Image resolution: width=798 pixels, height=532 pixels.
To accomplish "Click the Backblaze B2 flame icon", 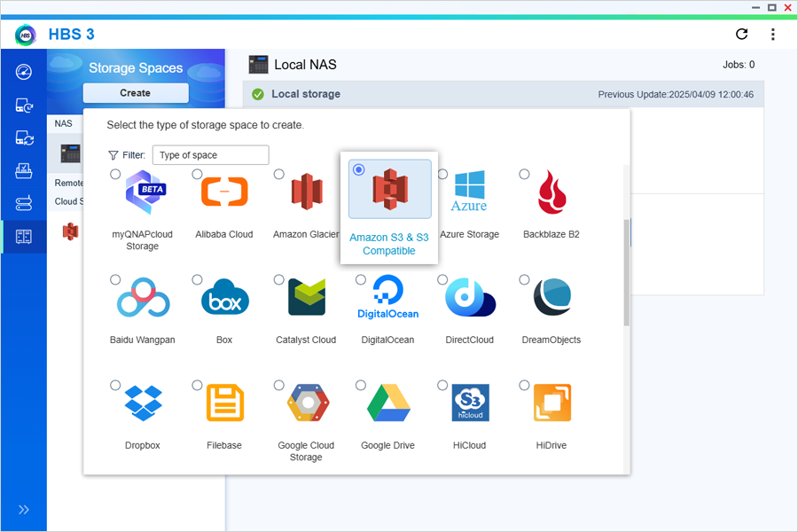I will [x=552, y=192].
